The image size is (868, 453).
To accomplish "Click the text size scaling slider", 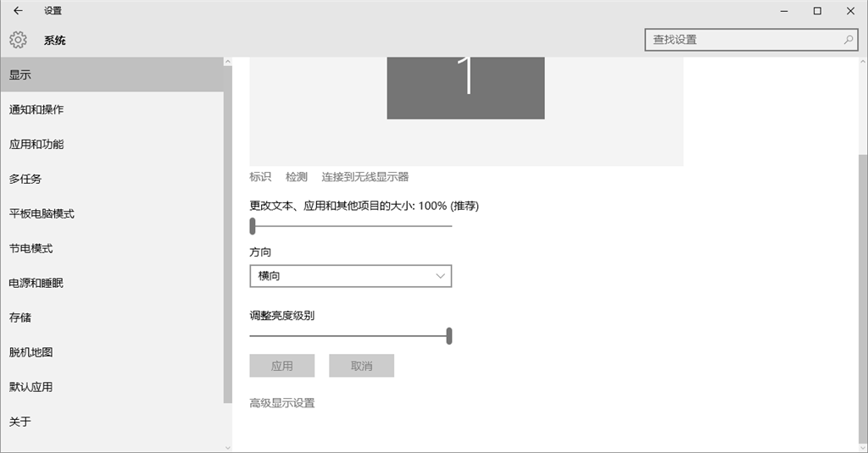I will coord(351,226).
